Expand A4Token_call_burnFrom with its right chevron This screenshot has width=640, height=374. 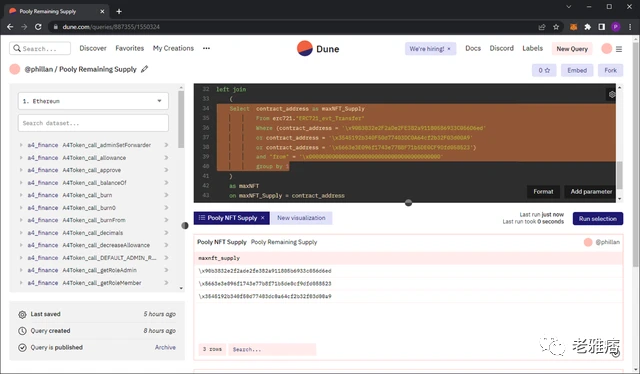click(166, 220)
